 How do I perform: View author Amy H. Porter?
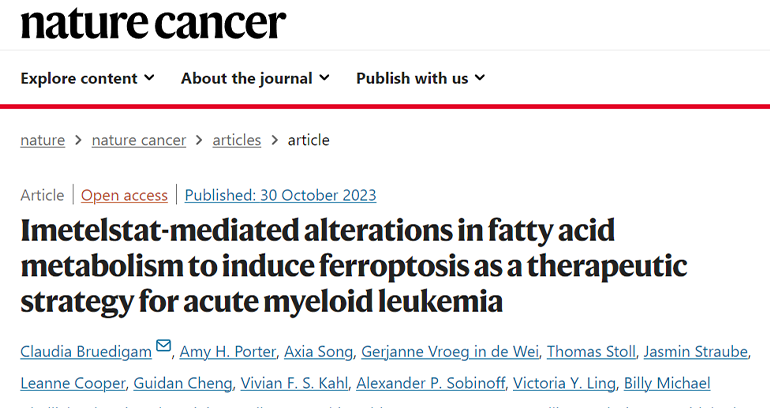(226, 350)
